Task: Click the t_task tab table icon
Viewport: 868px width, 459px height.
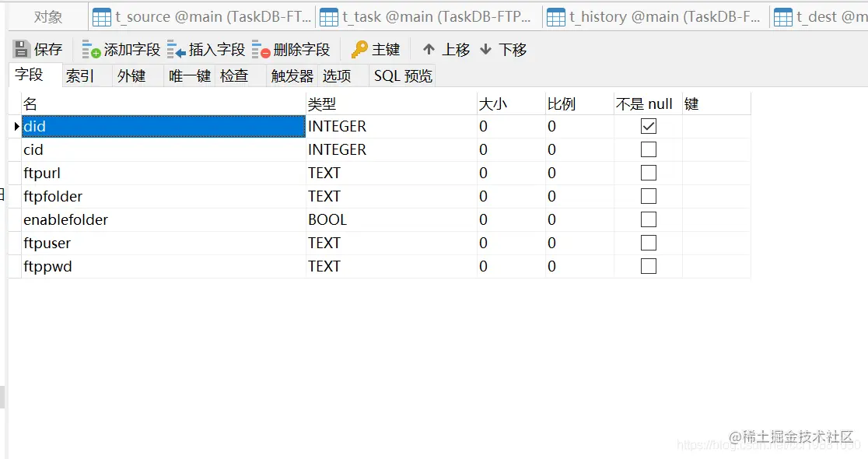Action: [329, 17]
